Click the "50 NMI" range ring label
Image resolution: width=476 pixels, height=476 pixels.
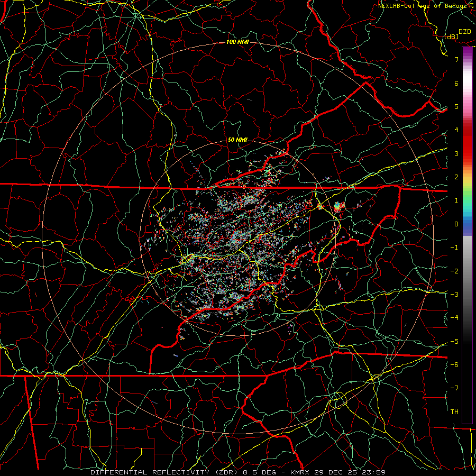tap(237, 140)
